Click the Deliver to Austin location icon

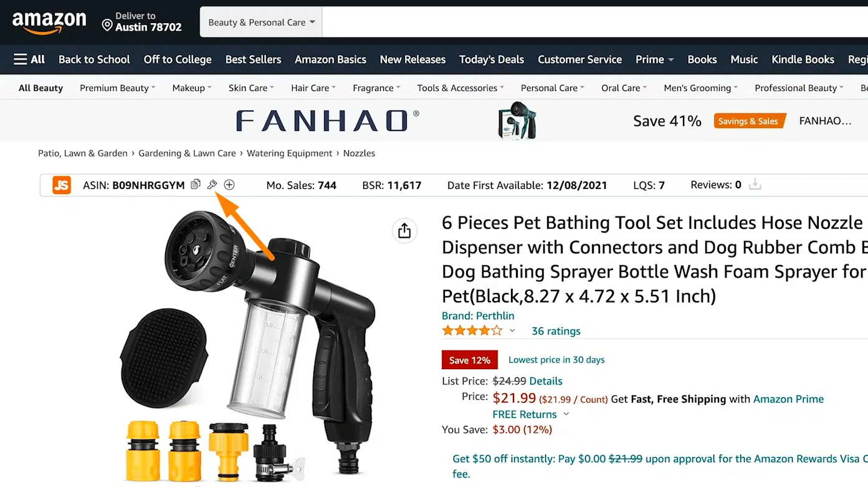[107, 26]
